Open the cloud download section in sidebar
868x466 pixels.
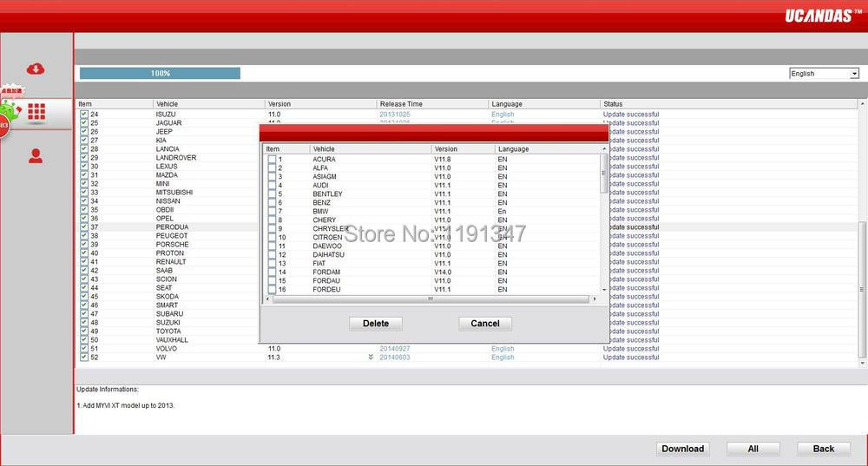pyautogui.click(x=36, y=69)
